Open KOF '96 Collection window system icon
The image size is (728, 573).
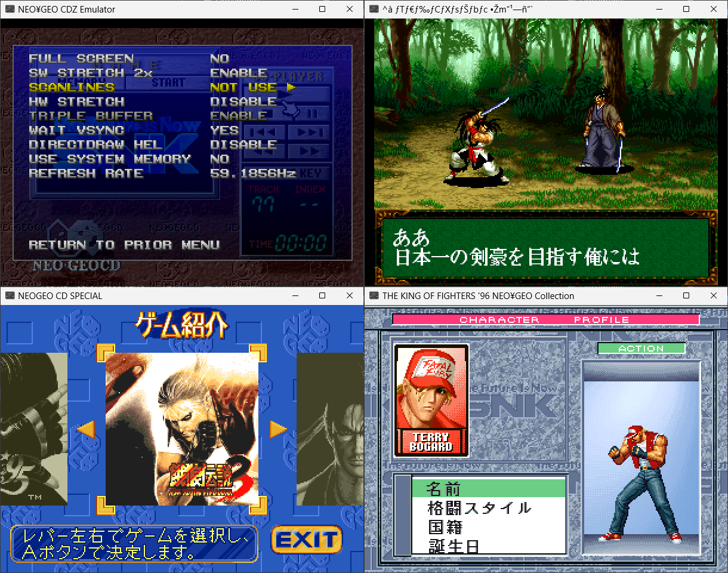pyautogui.click(x=374, y=295)
